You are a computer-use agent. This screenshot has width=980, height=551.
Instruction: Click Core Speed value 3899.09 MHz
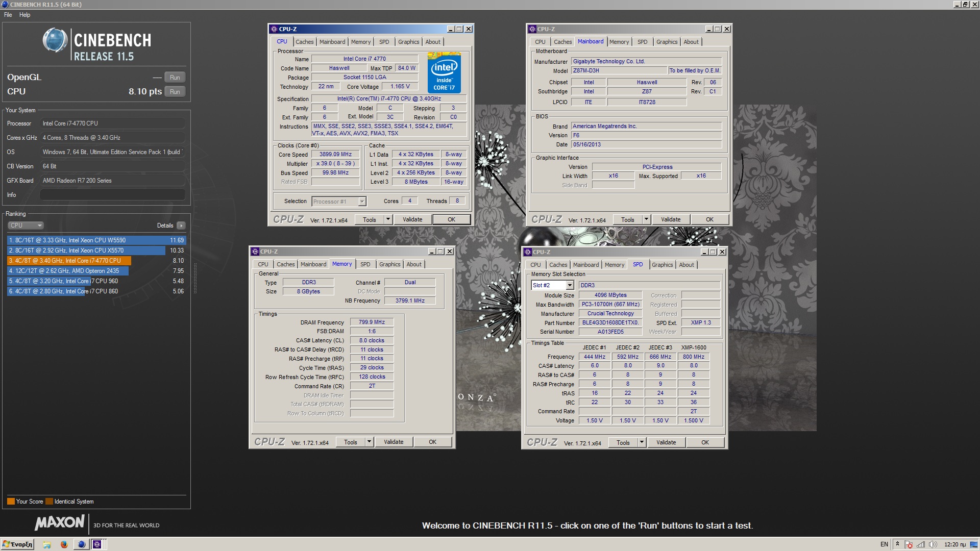coord(335,155)
